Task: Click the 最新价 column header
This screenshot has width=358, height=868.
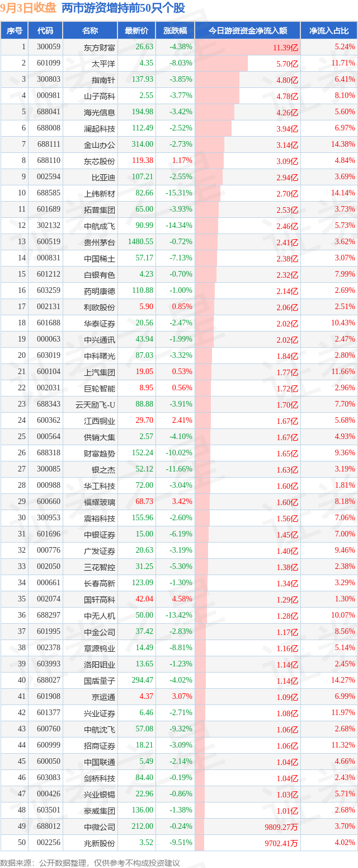Action: 136,30
